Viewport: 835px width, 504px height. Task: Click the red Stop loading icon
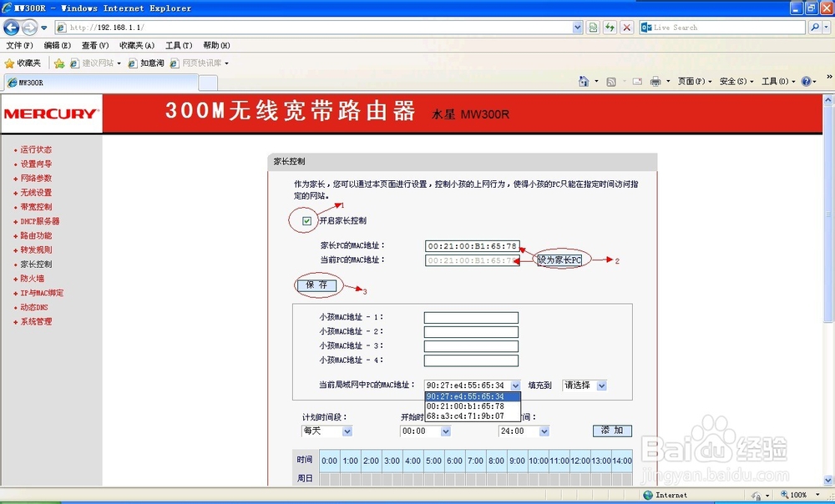tap(626, 27)
